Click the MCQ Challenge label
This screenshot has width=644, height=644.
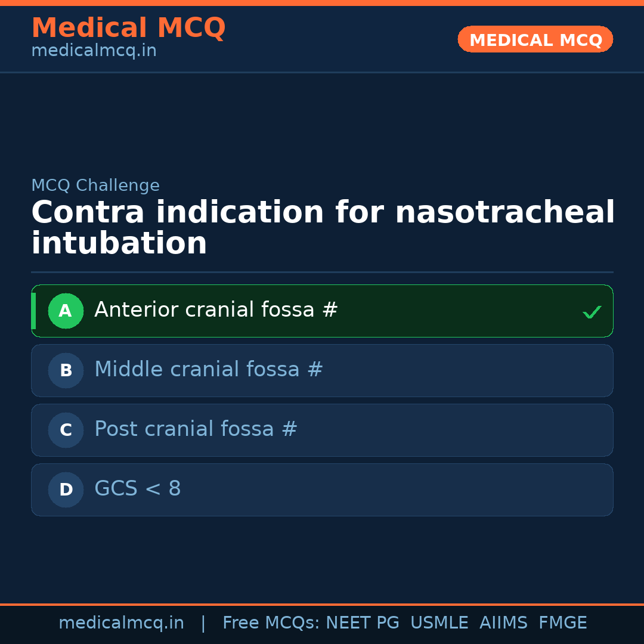coord(95,185)
